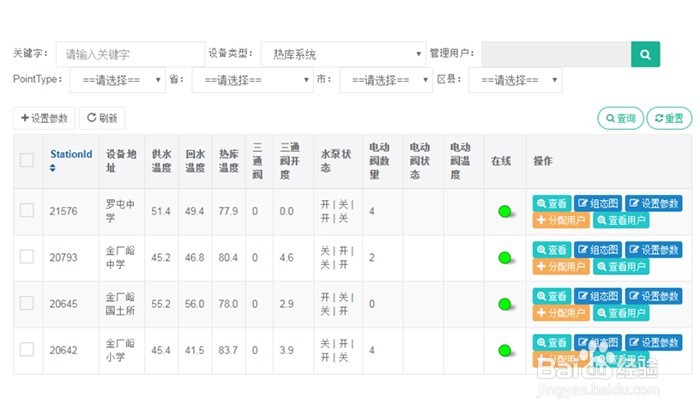Click 组态图 for station 20793
700x415 pixels.
[598, 250]
